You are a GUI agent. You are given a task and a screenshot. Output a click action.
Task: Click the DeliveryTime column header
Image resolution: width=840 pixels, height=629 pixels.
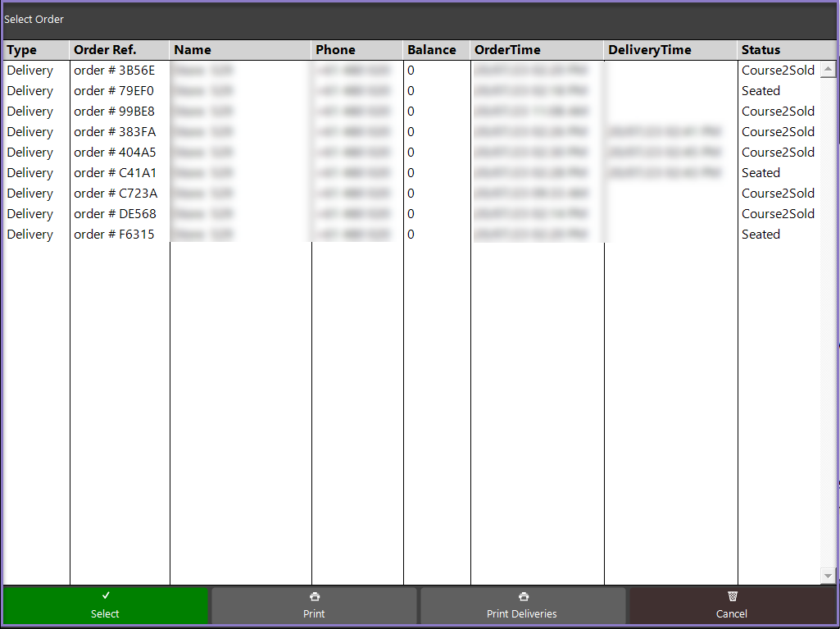(650, 50)
